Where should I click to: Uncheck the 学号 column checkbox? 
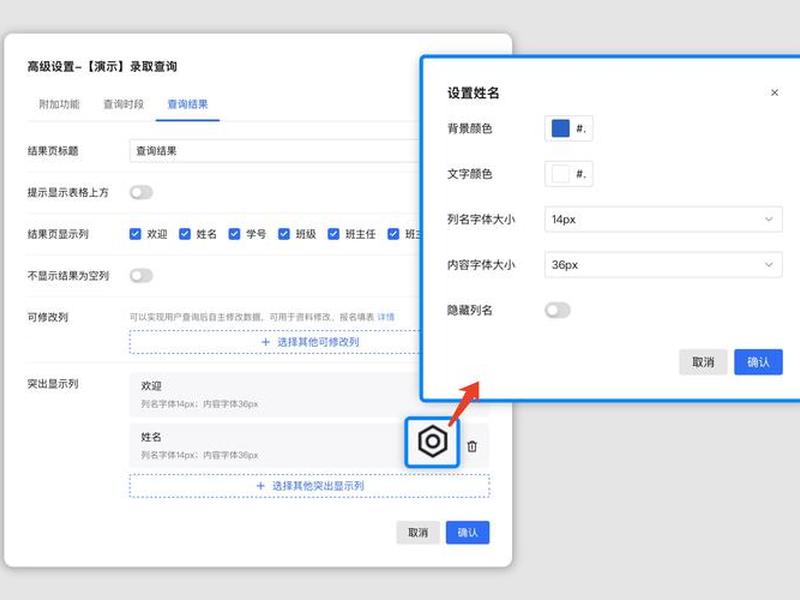(x=234, y=234)
